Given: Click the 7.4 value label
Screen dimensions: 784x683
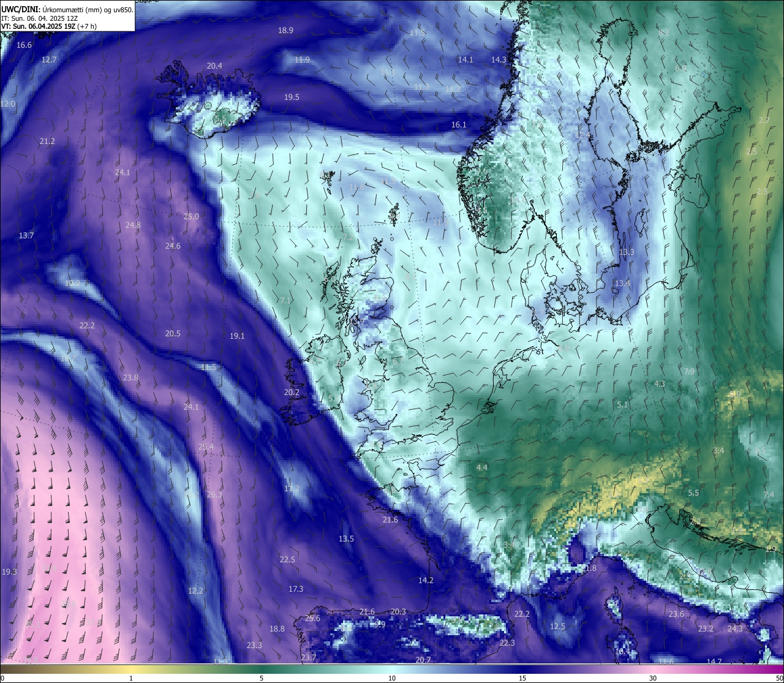Looking at the screenshot, I should point(769,494).
